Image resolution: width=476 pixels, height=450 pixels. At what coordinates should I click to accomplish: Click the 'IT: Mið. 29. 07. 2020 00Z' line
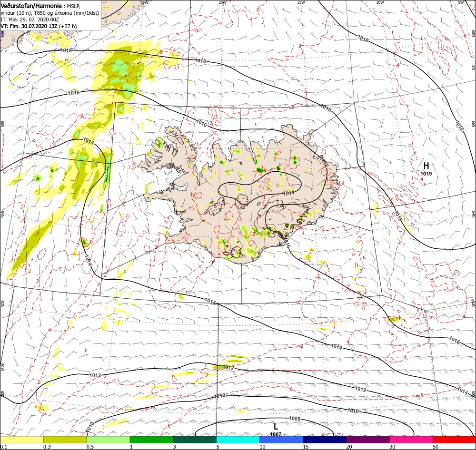(x=30, y=20)
